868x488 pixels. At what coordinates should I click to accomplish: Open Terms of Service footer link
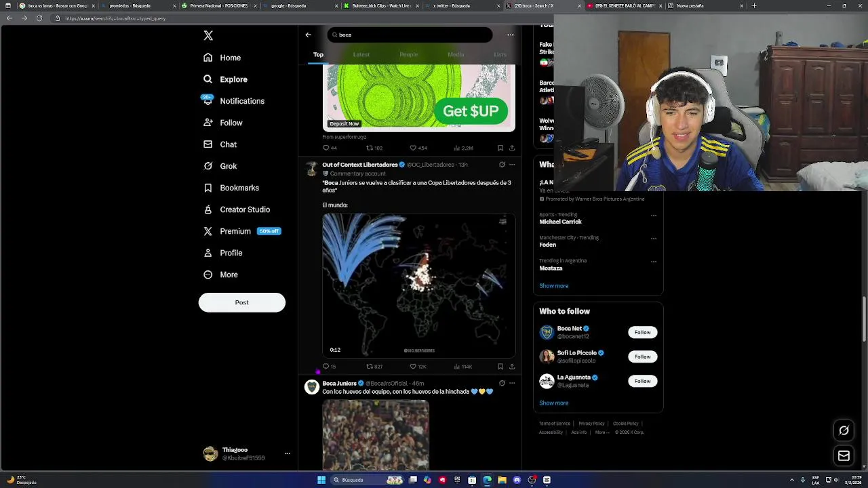555,424
